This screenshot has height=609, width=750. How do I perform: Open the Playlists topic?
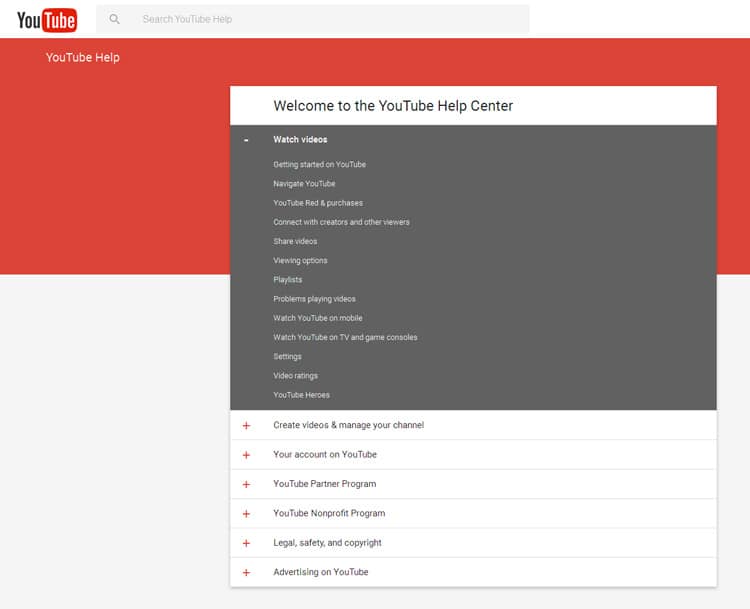287,279
